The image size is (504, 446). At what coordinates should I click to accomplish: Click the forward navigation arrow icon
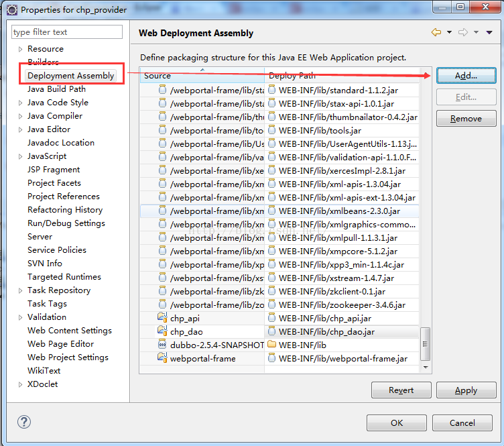pos(463,32)
